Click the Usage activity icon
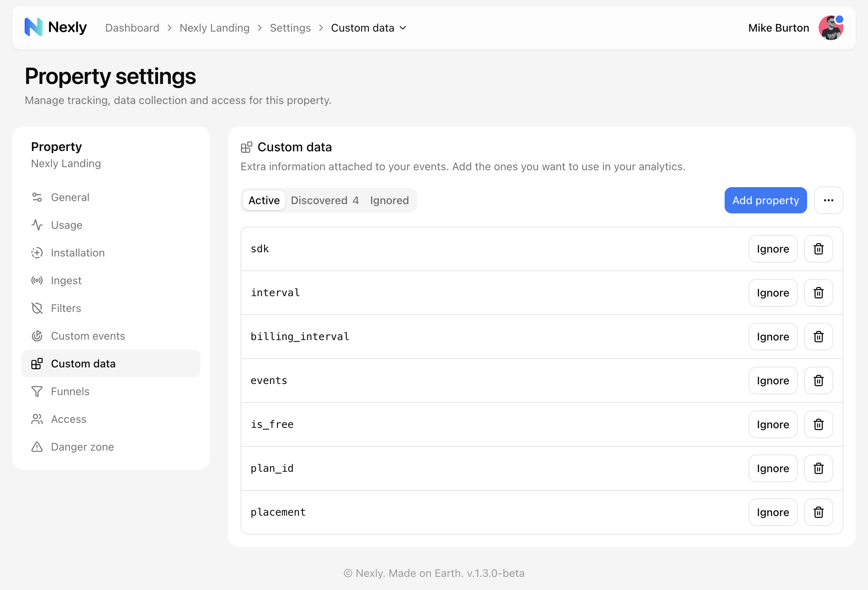This screenshot has height=590, width=868. (37, 225)
